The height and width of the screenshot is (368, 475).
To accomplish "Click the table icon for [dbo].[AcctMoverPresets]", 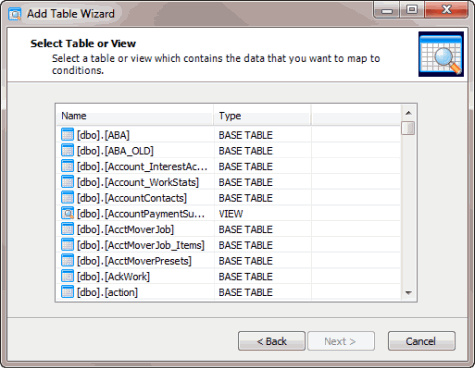I will click(x=67, y=260).
